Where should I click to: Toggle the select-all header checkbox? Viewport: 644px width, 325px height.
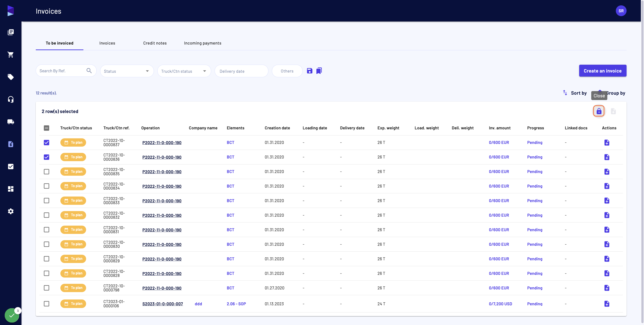47,128
